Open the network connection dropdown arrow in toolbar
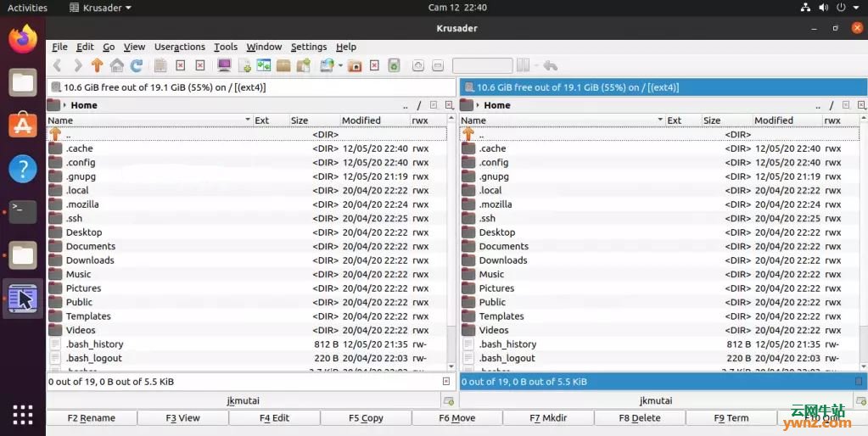The width and height of the screenshot is (868, 436). click(x=340, y=66)
